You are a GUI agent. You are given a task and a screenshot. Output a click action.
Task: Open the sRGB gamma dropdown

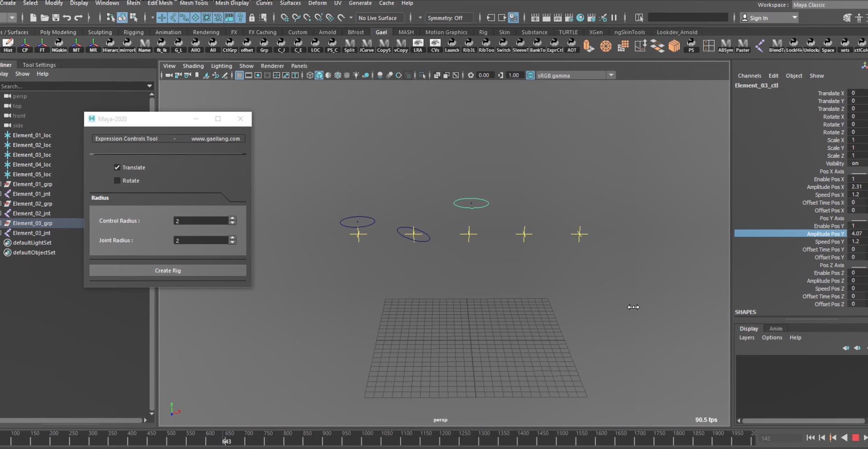coord(611,76)
